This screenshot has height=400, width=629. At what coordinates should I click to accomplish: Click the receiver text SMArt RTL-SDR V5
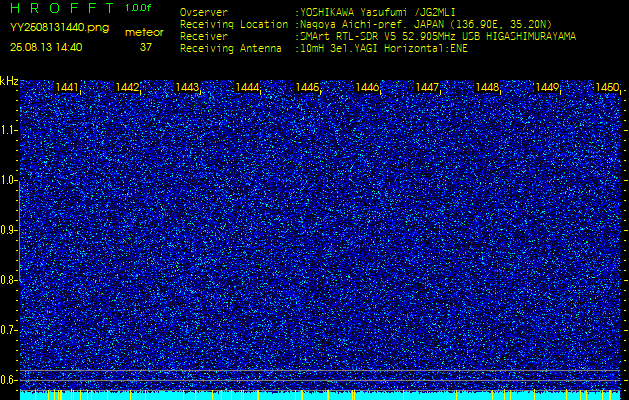349,37
